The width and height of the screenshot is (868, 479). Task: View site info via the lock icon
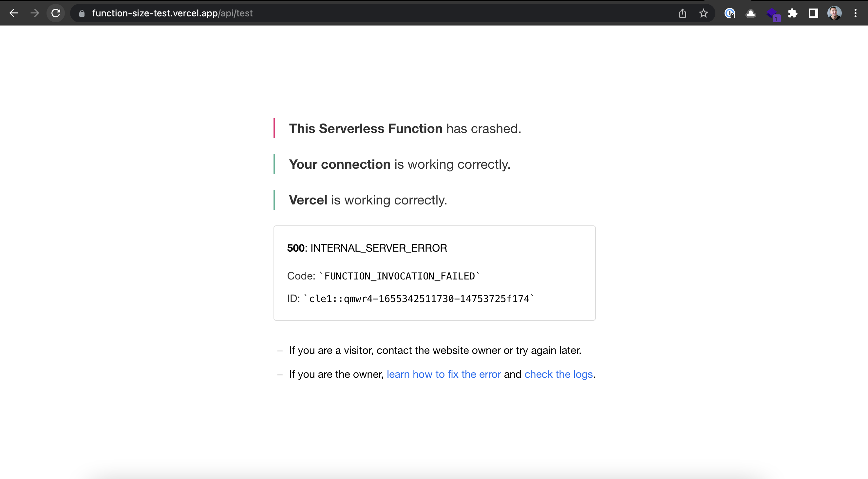[82, 13]
